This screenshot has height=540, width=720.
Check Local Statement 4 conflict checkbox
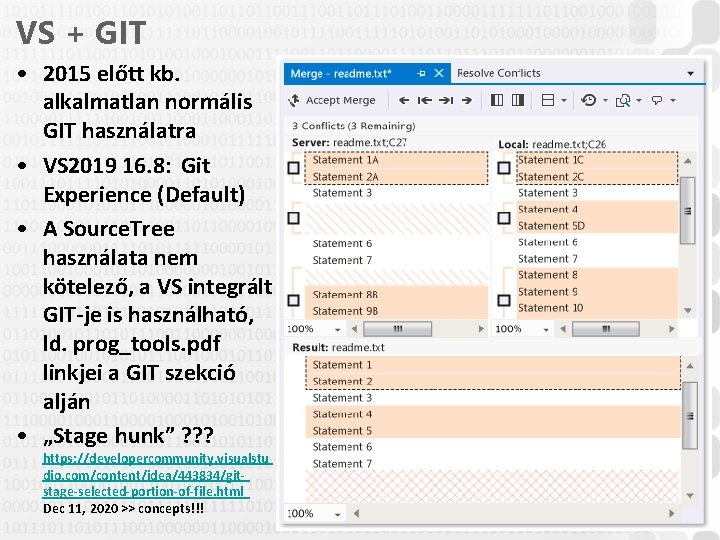504,218
